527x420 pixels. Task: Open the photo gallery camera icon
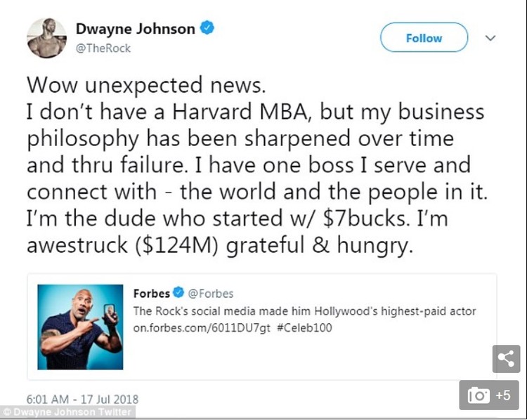[479, 395]
